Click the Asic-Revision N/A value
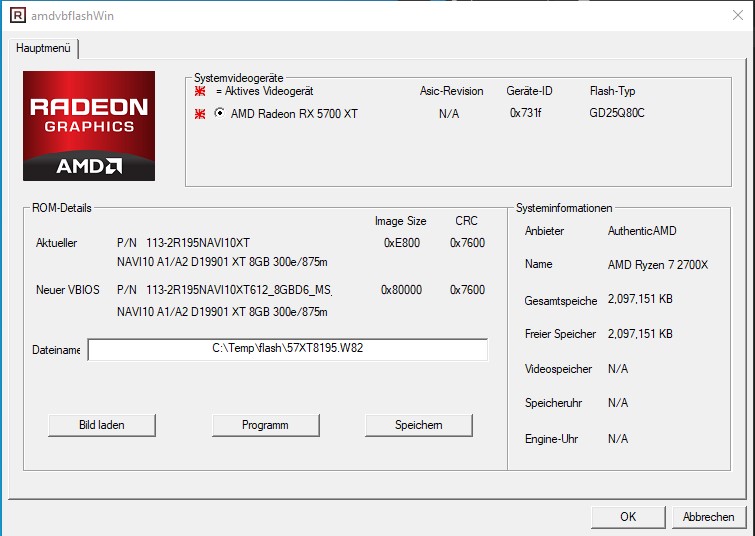Viewport: 755px width, 536px height. click(449, 114)
